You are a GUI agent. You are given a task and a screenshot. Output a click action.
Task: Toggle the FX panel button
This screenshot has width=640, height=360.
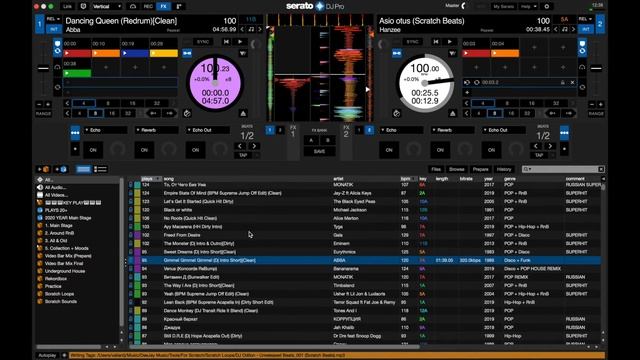click(163, 7)
